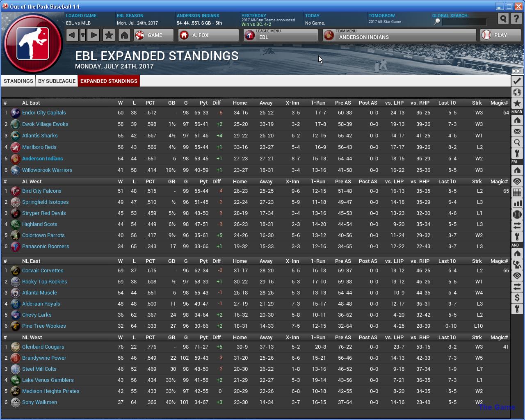The height and width of the screenshot is (420, 525).
Task: Open the GAME menu dropdown
Action: pos(153,35)
